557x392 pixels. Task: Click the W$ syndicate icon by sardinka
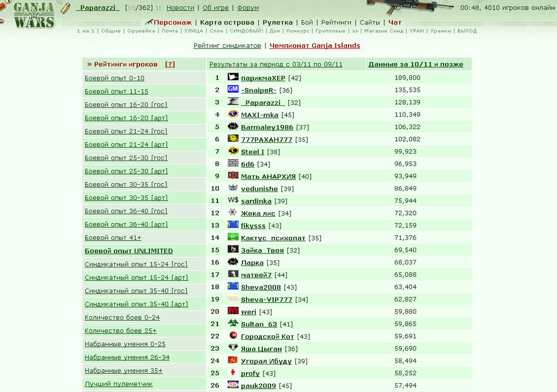tap(233, 200)
